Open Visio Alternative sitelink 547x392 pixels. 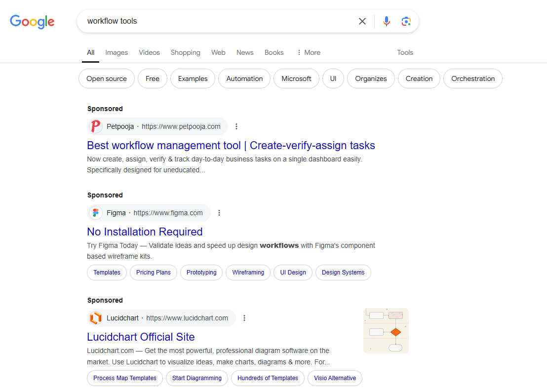tap(335, 378)
